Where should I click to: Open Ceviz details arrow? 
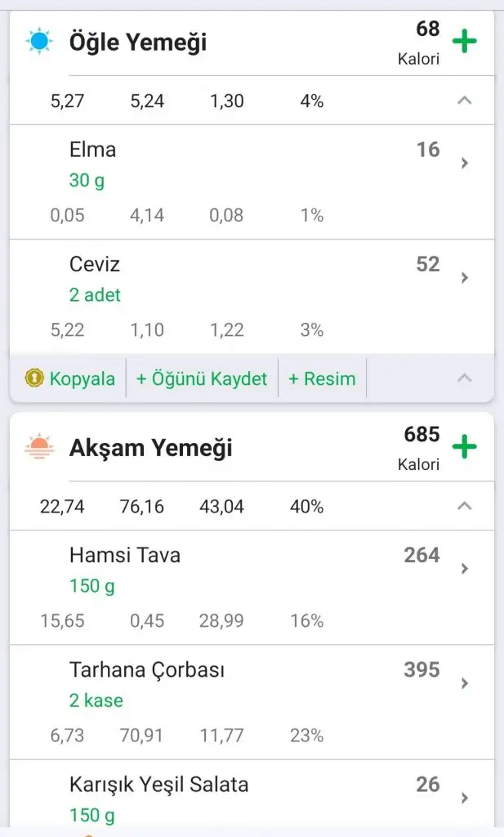click(x=465, y=278)
